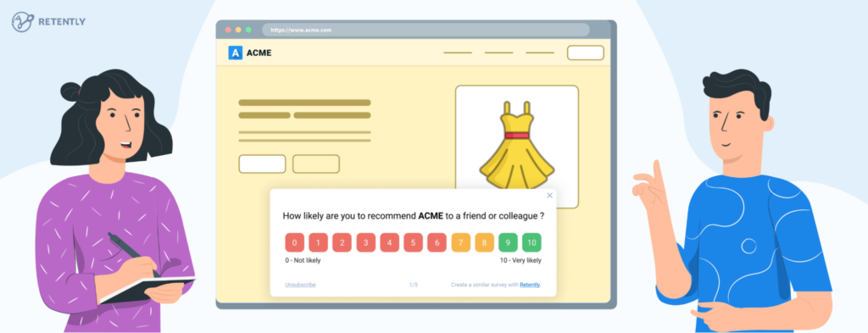The image size is (868, 333).
Task: Click the outlined button in ACME header
Action: [586, 53]
